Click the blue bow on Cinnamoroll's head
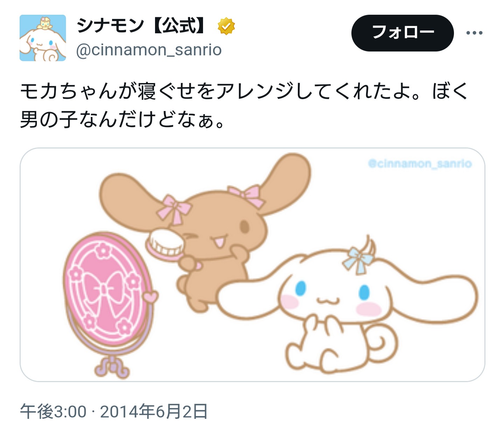Image resolution: width=504 pixels, height=429 pixels. (358, 260)
